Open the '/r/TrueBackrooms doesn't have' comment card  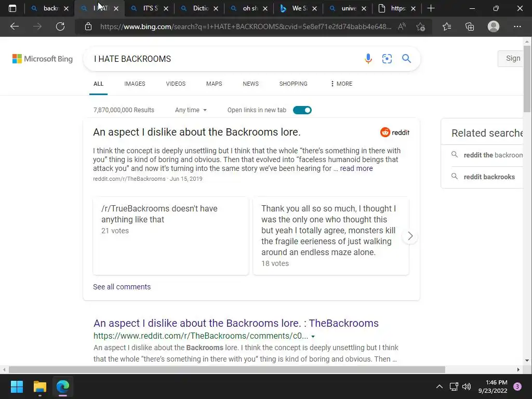(x=170, y=236)
